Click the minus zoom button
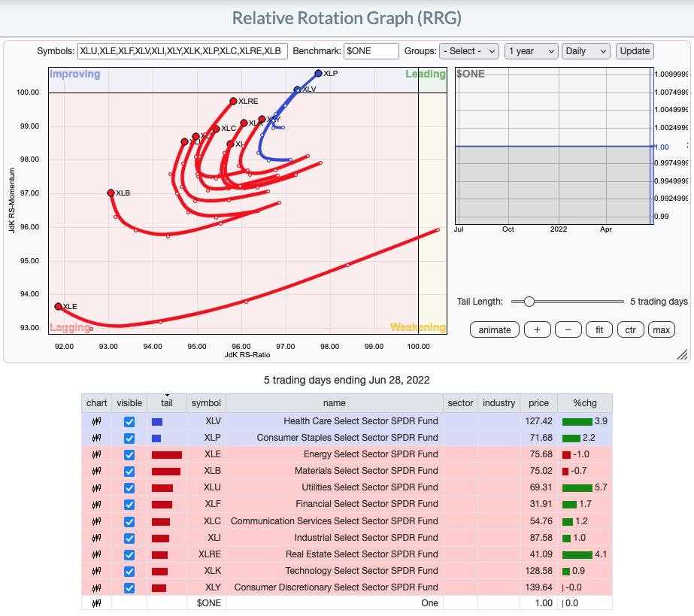Viewport: 694px width, 616px height. (568, 330)
